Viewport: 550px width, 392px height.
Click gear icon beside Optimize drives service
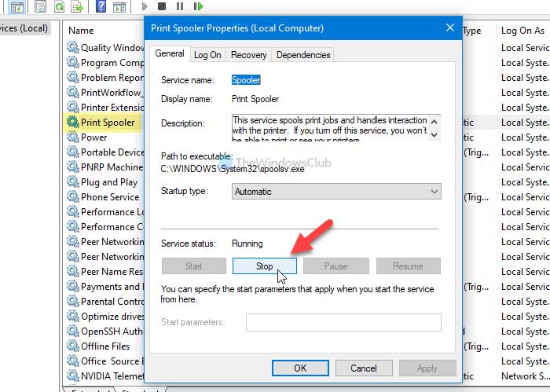tap(72, 316)
